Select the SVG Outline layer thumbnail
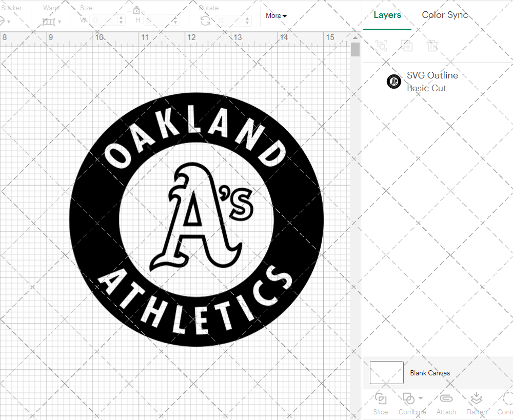513x420 pixels. (394, 82)
